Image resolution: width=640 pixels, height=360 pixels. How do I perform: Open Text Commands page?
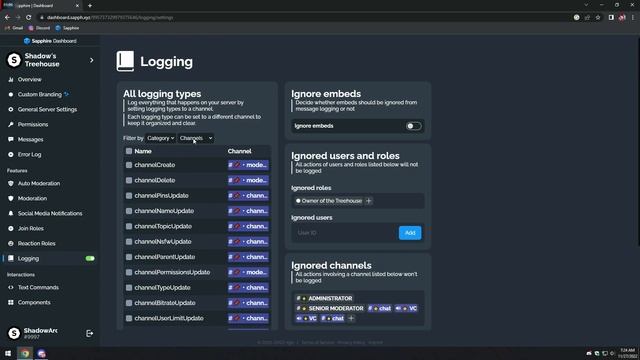[x=38, y=287]
